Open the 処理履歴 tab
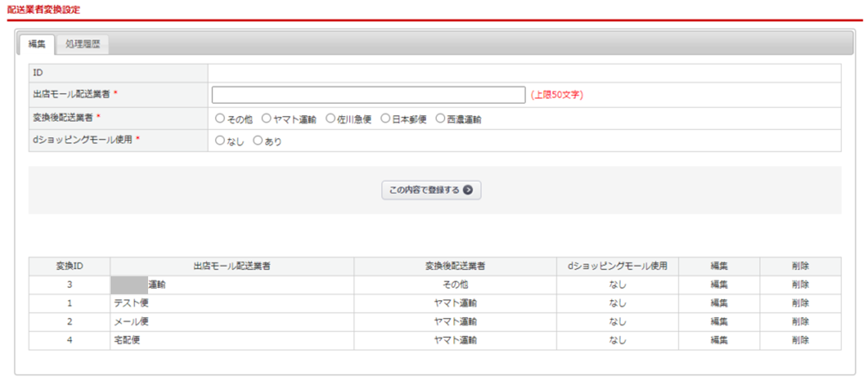 point(82,44)
